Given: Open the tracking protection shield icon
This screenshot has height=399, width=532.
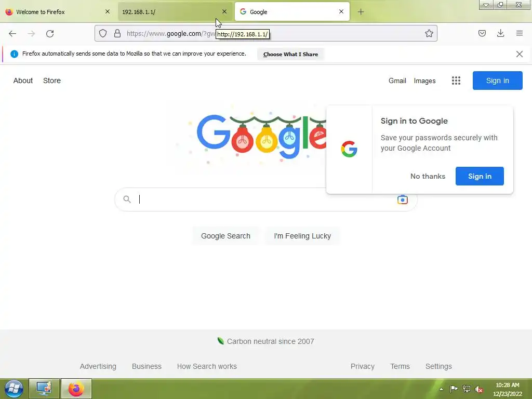Looking at the screenshot, I should 103,33.
